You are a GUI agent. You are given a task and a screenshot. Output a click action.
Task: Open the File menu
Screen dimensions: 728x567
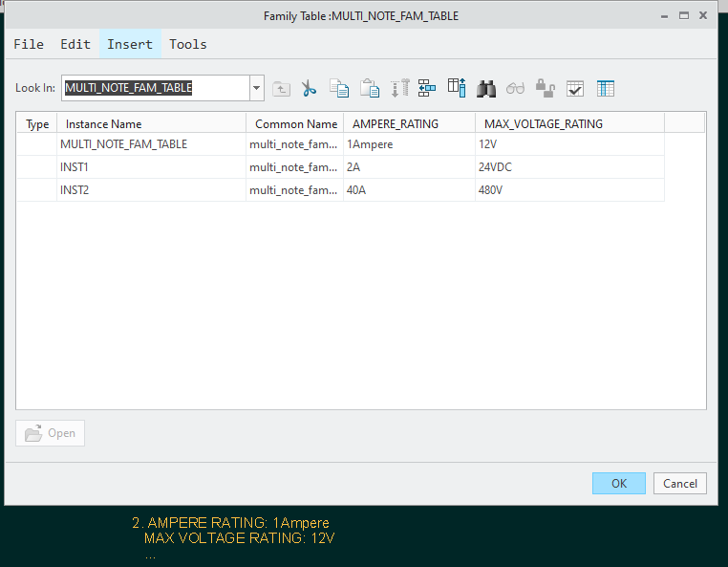pyautogui.click(x=29, y=44)
